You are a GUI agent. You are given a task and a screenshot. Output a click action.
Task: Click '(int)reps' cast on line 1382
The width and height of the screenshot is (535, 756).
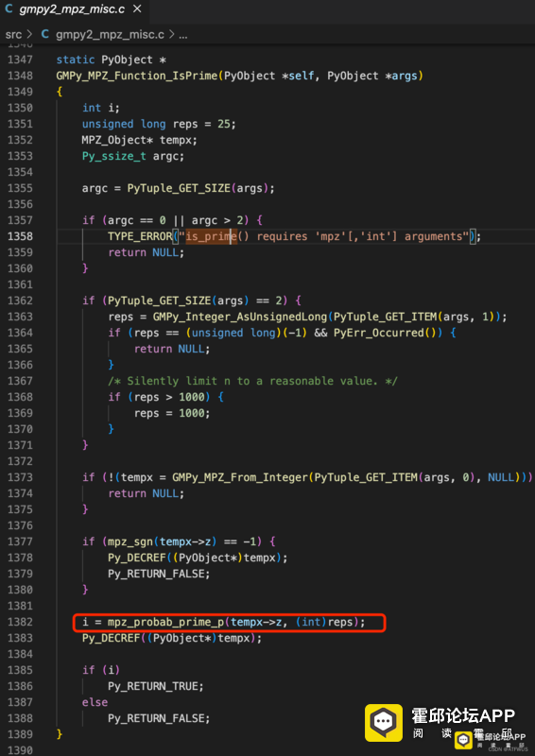(325, 622)
